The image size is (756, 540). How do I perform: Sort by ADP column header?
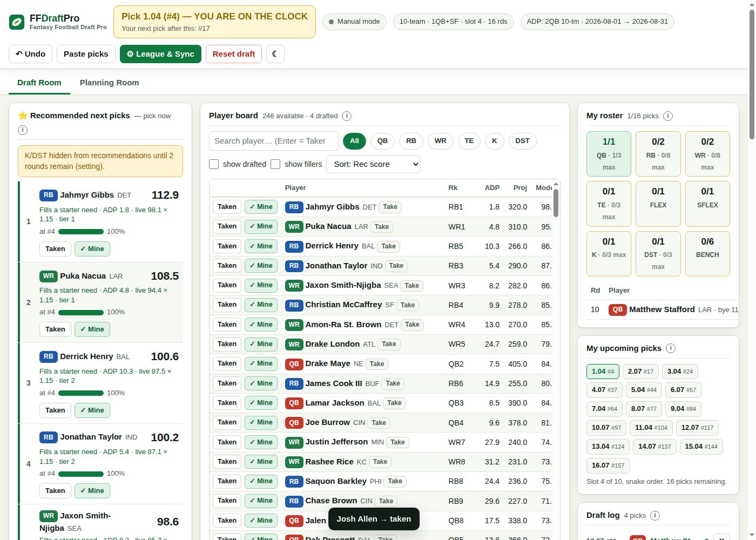tap(492, 188)
